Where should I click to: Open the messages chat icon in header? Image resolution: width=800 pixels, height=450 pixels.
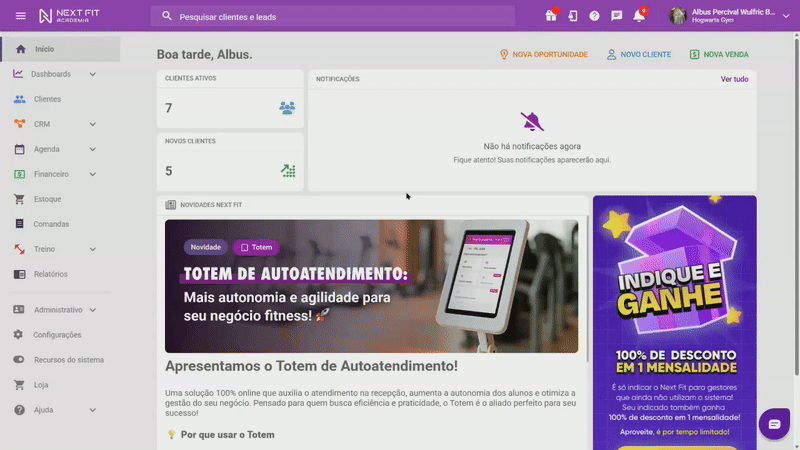616,16
